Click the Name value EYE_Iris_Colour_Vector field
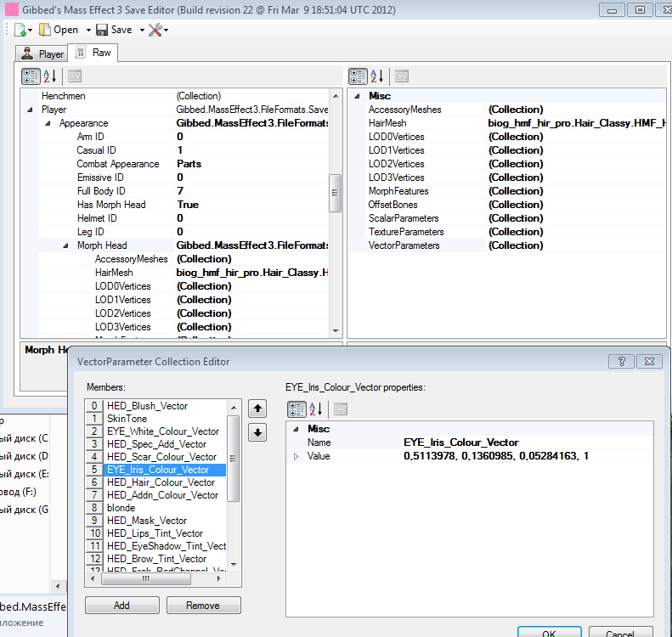 527,443
